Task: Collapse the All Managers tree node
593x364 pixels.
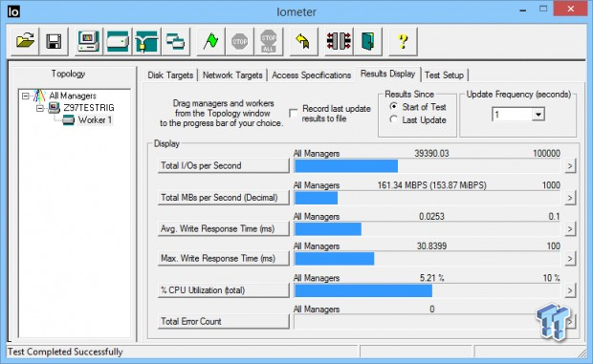Action: 25,96
